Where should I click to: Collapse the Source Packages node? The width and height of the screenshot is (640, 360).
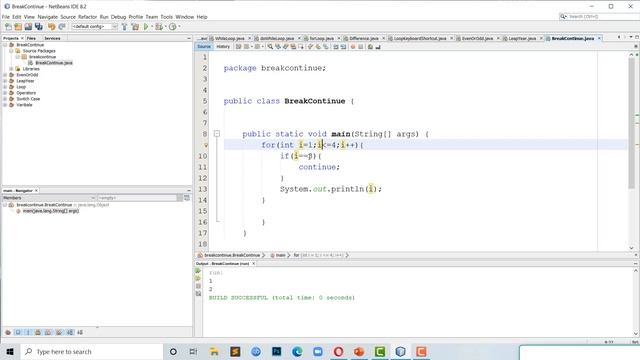click(11, 51)
